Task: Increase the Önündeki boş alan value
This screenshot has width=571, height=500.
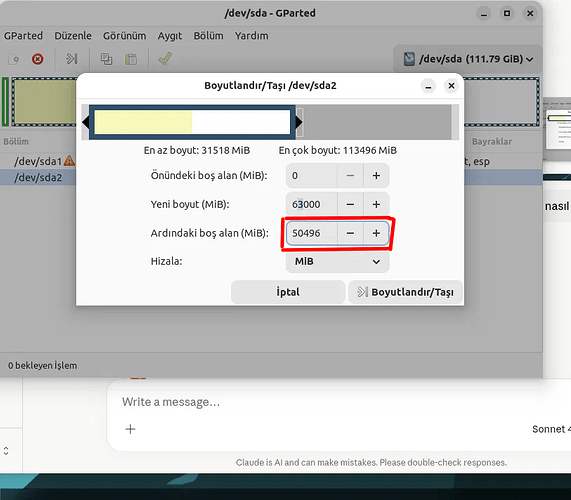Action: (x=376, y=176)
